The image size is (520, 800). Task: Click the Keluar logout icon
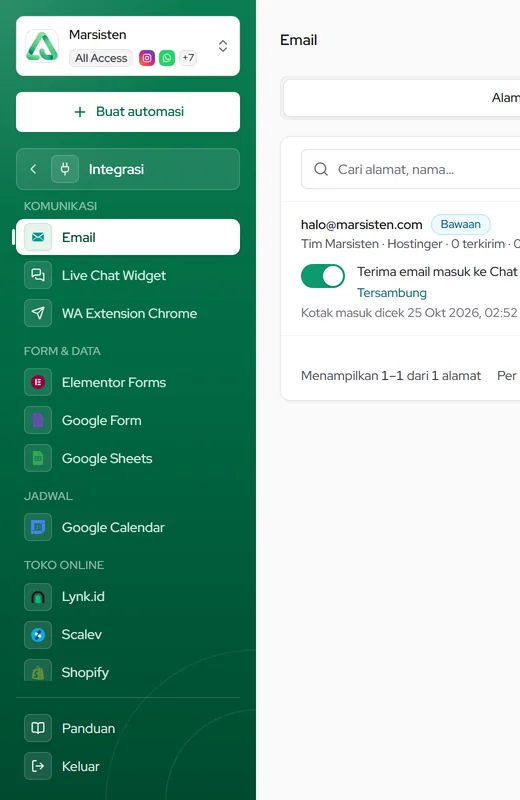coord(38,766)
